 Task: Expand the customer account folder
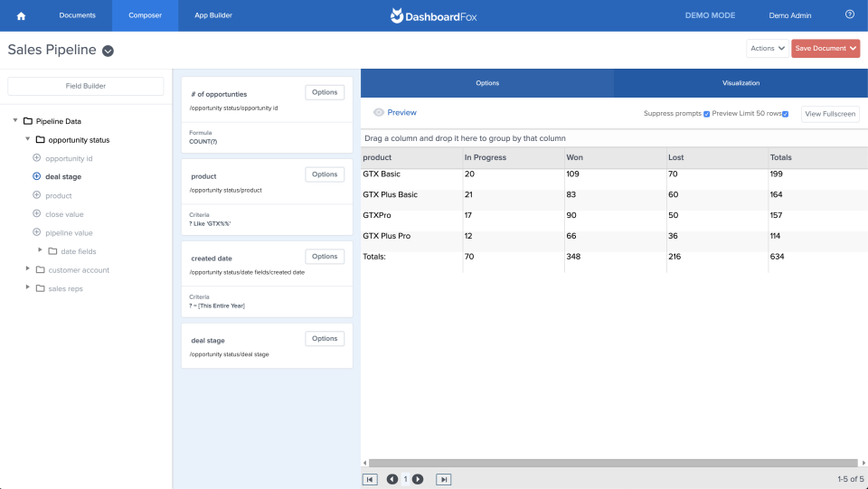(28, 269)
